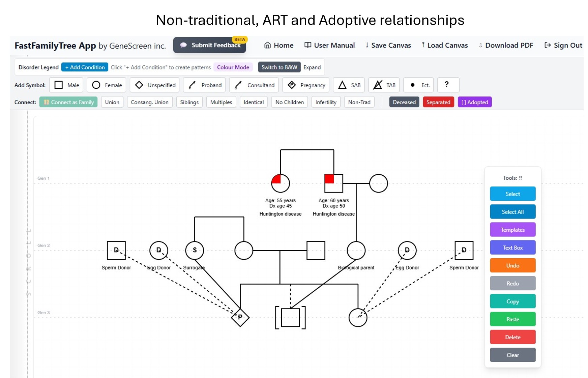The height and width of the screenshot is (378, 588).
Task: Select the adopted male in brackets
Action: tap(290, 317)
